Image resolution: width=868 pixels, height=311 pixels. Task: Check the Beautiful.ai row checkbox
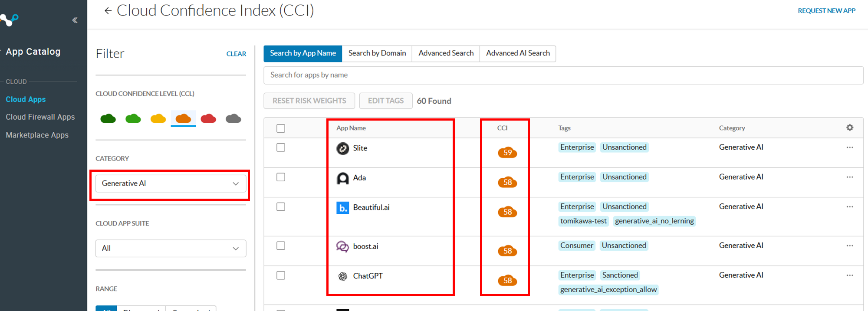281,207
